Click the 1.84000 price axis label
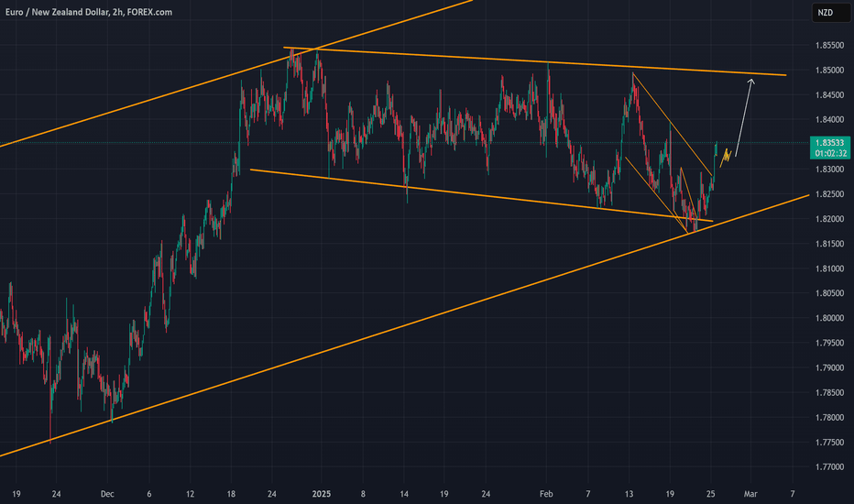This screenshot has height=504, width=854. [829, 120]
